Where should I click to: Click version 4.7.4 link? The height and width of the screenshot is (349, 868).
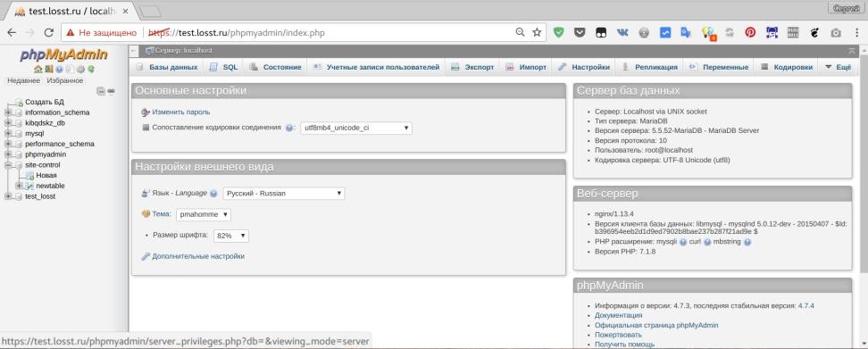coord(806,305)
